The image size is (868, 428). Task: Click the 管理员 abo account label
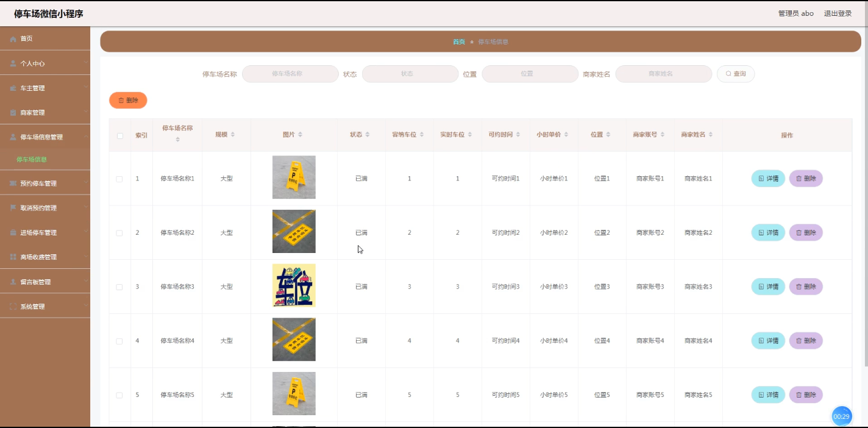795,13
